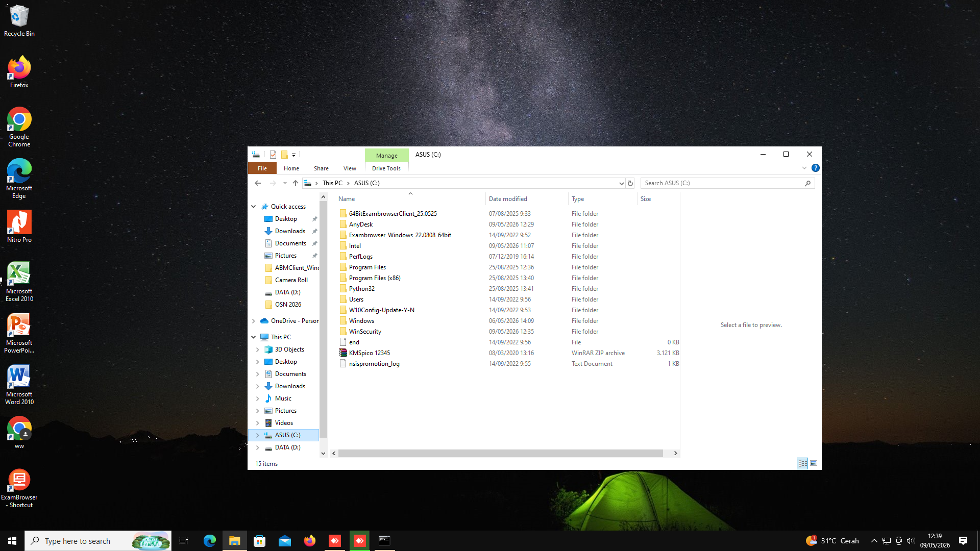Open Task View on the taskbar
This screenshot has width=980, height=551.
click(x=184, y=541)
